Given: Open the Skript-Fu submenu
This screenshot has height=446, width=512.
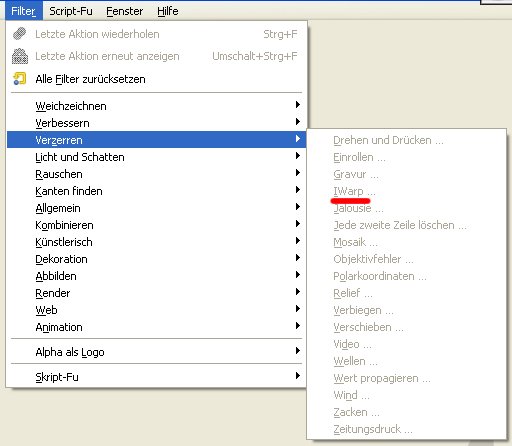Looking at the screenshot, I should tap(156, 377).
